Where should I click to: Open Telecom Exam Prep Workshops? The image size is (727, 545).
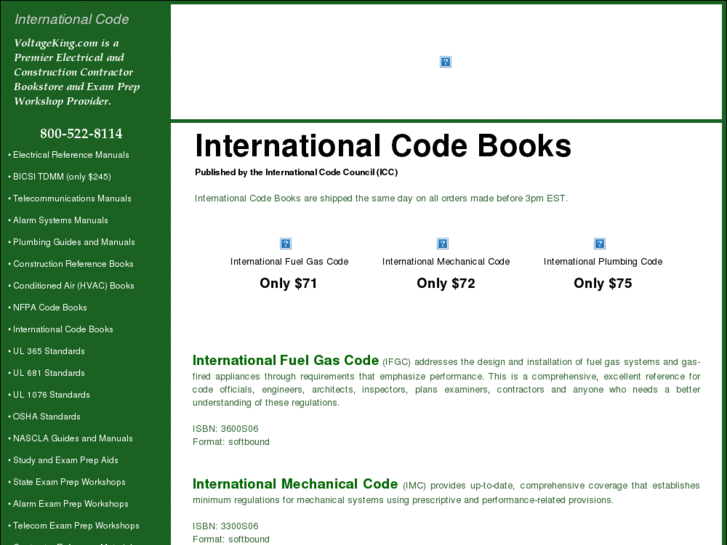76,526
